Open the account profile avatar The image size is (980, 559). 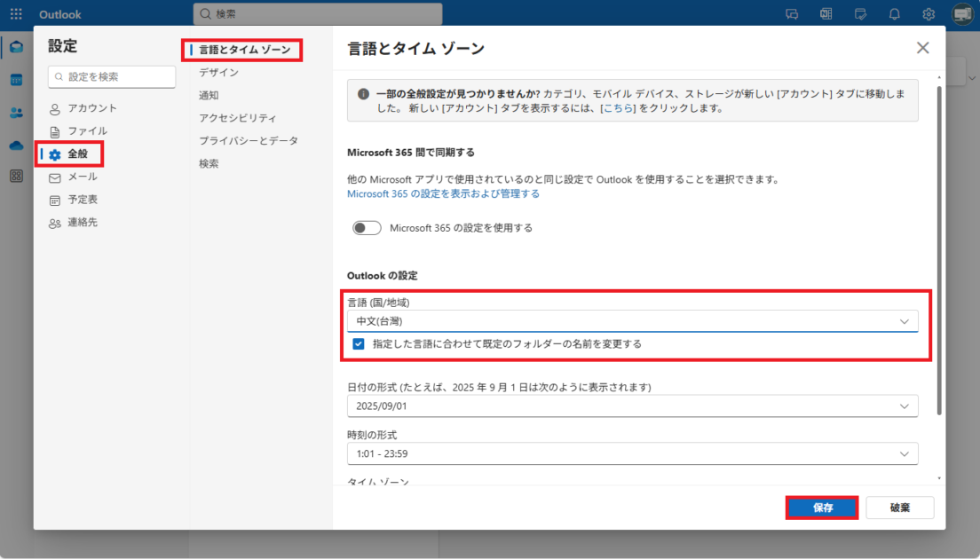pos(962,13)
